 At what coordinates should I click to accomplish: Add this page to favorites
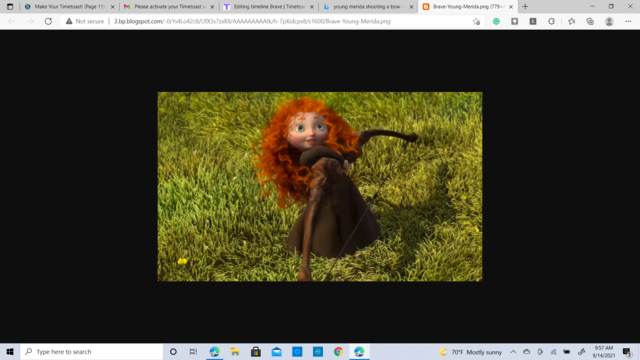click(x=476, y=22)
